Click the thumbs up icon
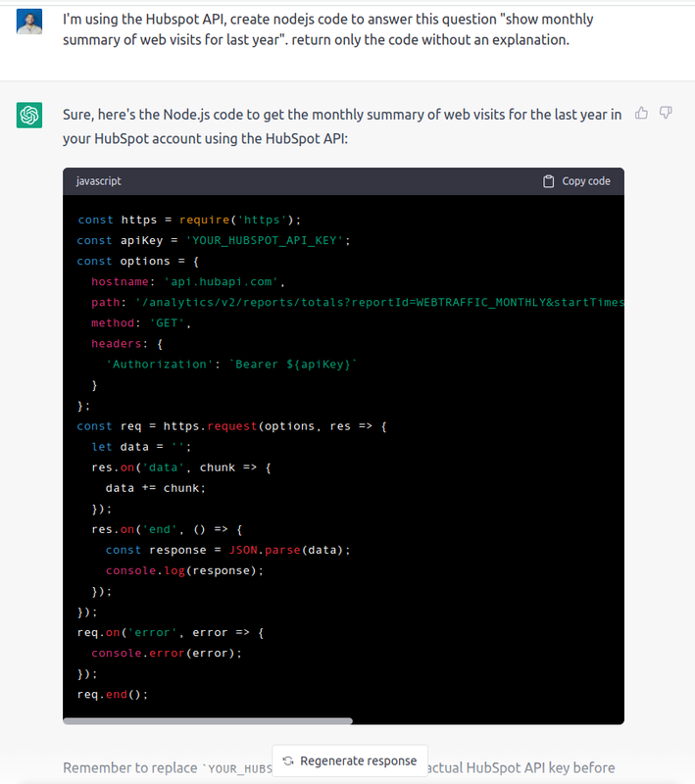This screenshot has width=695, height=784. (x=641, y=113)
